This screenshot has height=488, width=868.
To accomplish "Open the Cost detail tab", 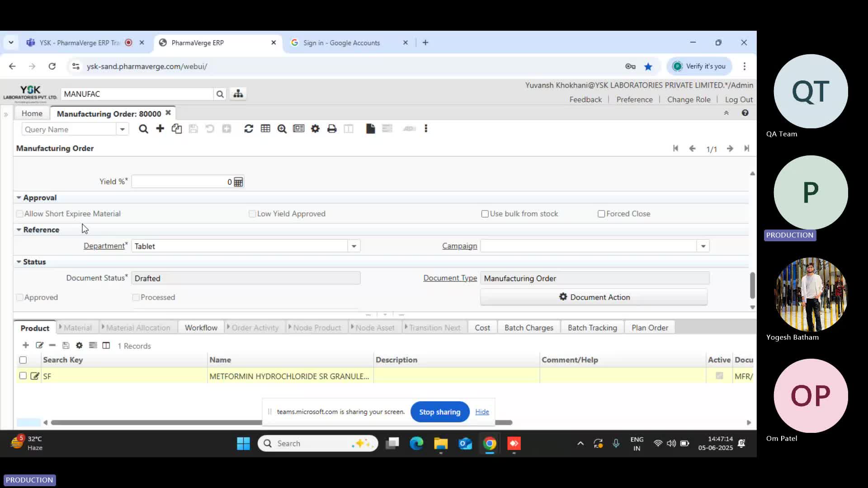I will pos(482,328).
